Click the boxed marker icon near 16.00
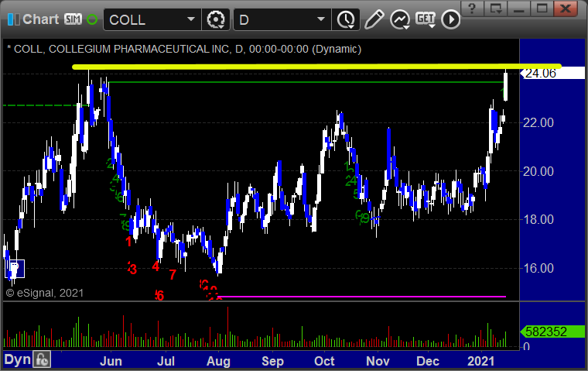Screen dimensions: 588x371 (x=15, y=269)
